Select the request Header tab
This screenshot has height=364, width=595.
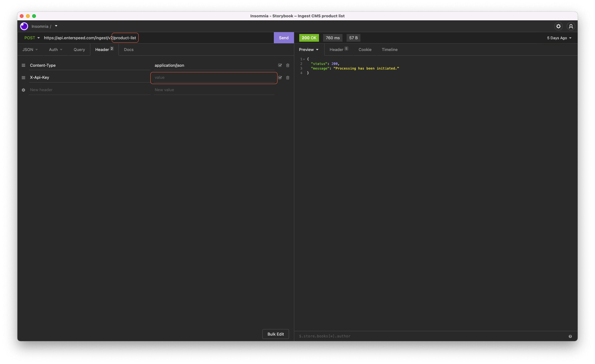coord(104,49)
